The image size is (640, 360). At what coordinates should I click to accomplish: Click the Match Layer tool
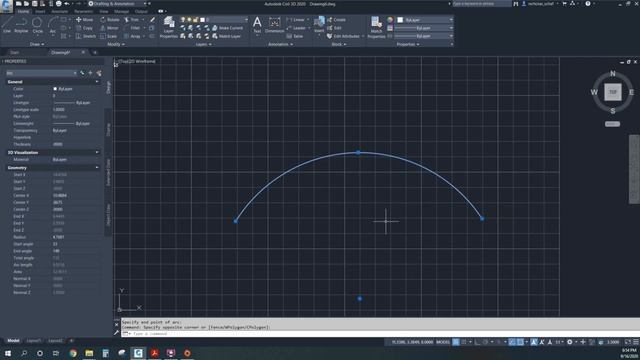coord(226,36)
